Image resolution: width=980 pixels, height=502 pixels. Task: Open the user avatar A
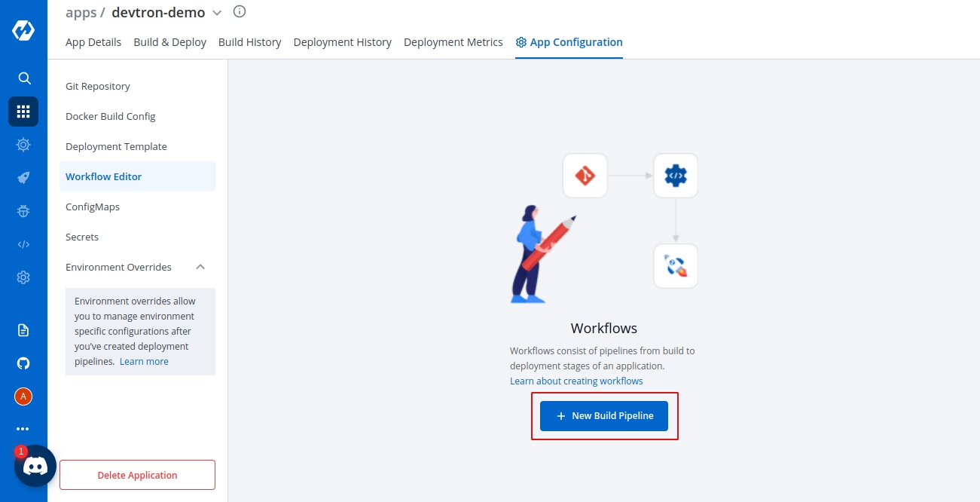(x=23, y=396)
